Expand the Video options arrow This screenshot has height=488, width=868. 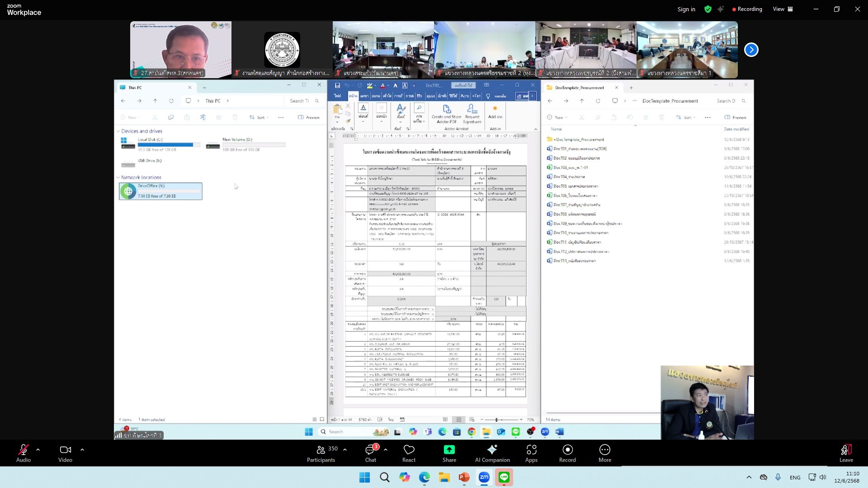click(x=82, y=450)
